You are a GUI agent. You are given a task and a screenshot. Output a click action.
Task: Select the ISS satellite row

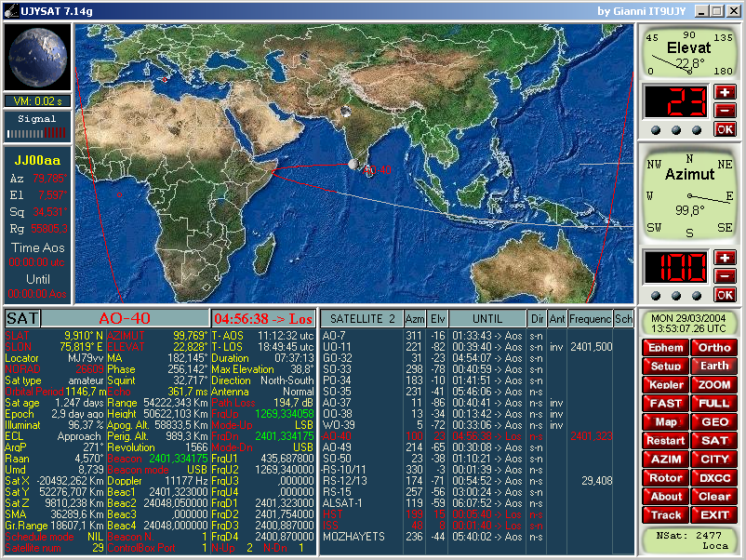[x=477, y=526]
